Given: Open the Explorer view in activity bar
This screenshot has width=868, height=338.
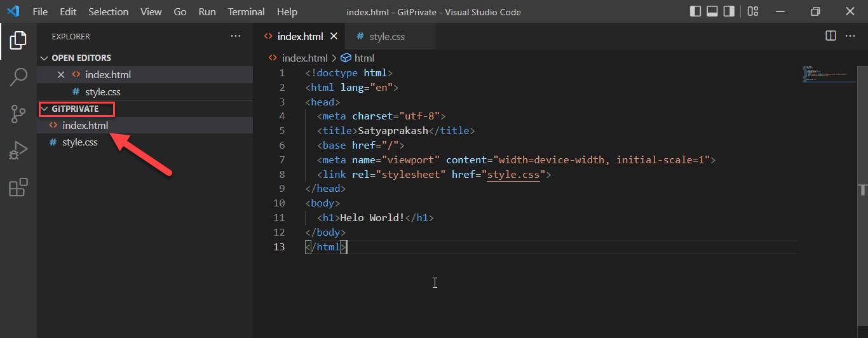Looking at the screenshot, I should (x=18, y=41).
